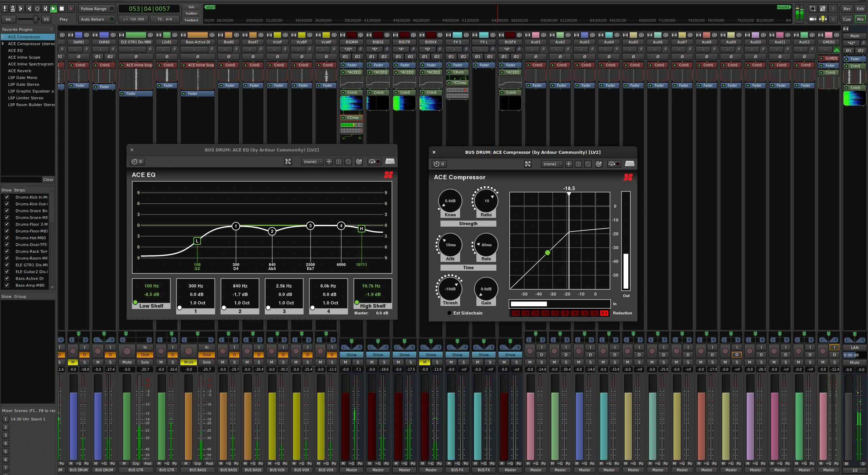
Task: Switch to the Rec tab
Action: [x=847, y=8]
